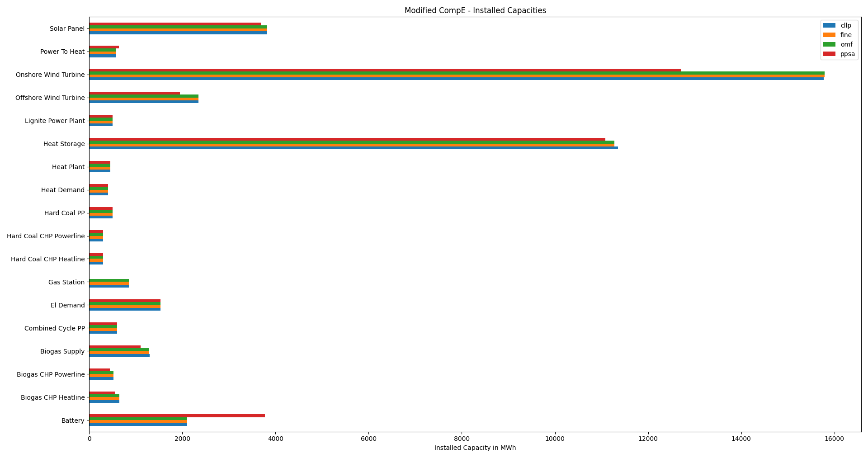This screenshot has height=458, width=868.
Task: Click the x-axis tick '6000'
Action: point(368,439)
